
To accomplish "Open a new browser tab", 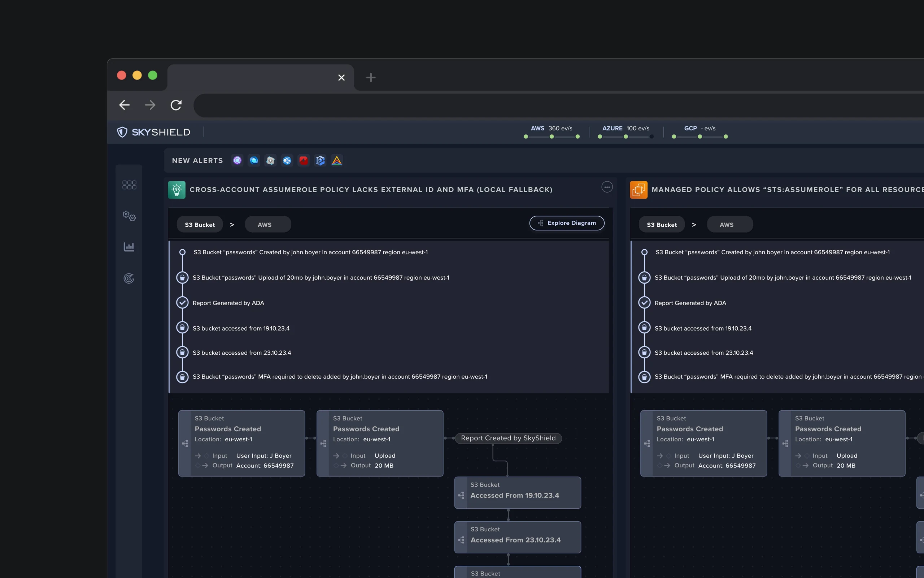I will click(x=371, y=78).
